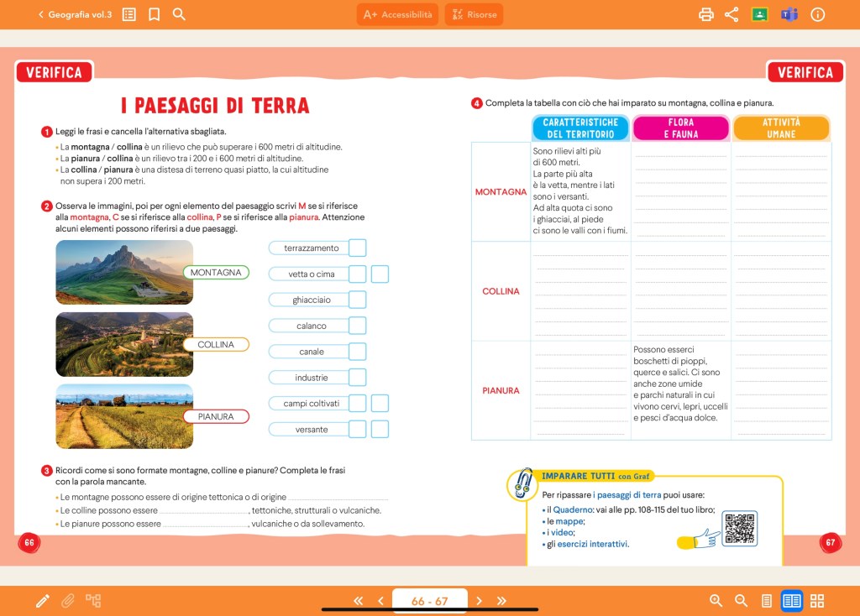
Task: Click the page number field 66 - 67
Action: click(x=429, y=601)
